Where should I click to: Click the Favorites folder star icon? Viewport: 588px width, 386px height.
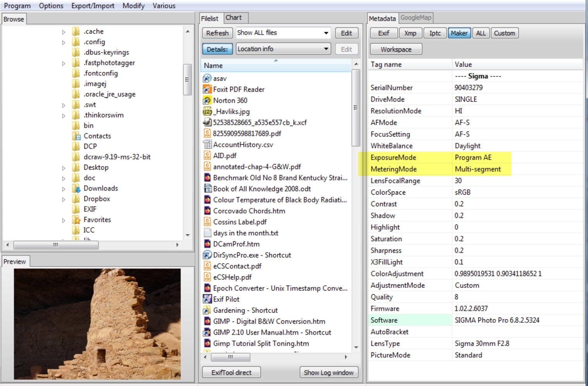click(76, 220)
